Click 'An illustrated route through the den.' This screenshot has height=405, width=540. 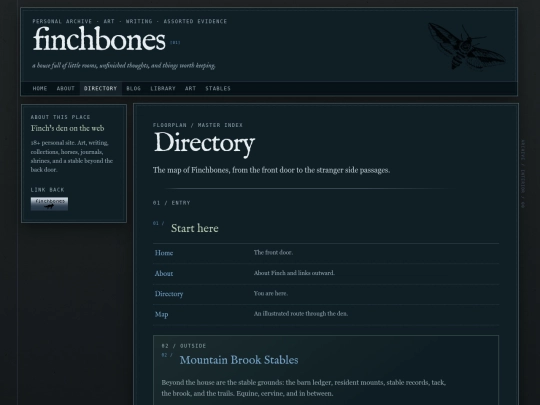tap(301, 314)
